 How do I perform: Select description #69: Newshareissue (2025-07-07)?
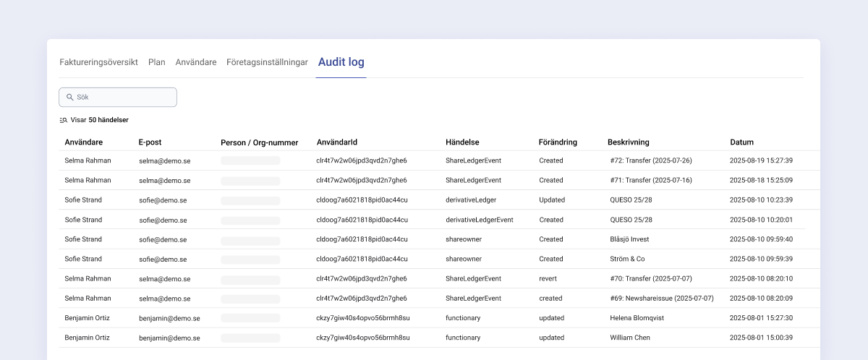pos(663,298)
